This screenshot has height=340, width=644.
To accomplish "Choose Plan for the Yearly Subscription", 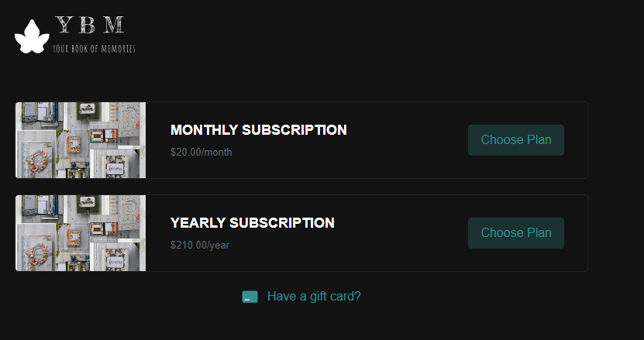I will 515,233.
